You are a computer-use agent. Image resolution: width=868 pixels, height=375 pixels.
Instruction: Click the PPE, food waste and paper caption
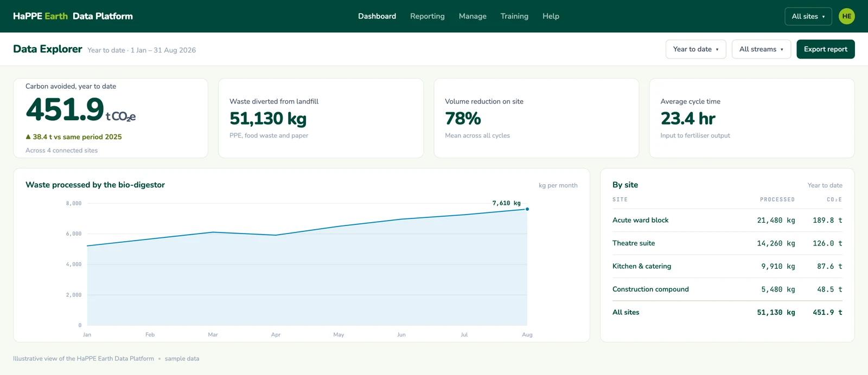coord(269,135)
